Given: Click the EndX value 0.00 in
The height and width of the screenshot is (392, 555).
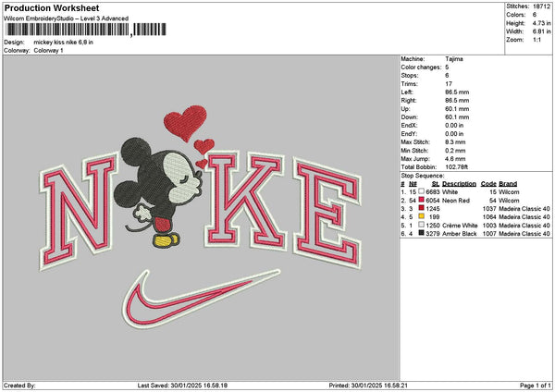Looking at the screenshot, I should pos(454,125).
